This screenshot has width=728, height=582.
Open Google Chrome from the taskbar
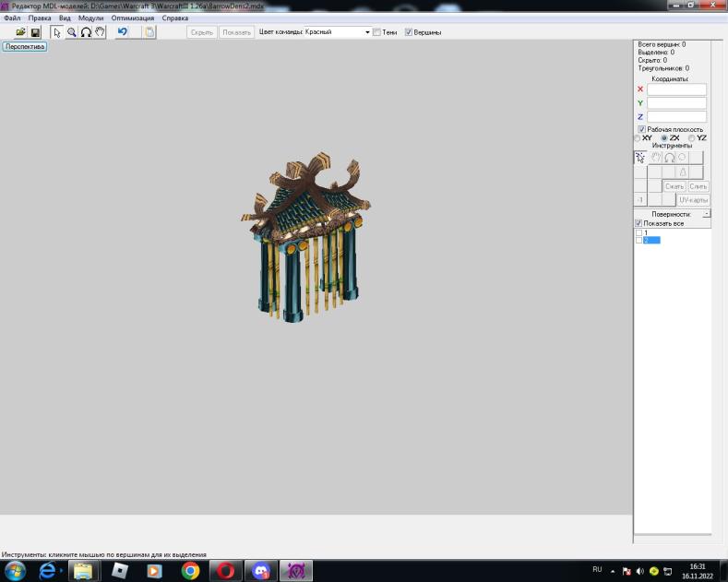point(190,571)
